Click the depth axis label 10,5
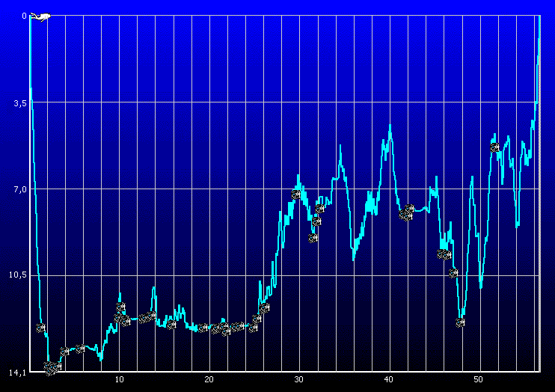 pos(18,275)
